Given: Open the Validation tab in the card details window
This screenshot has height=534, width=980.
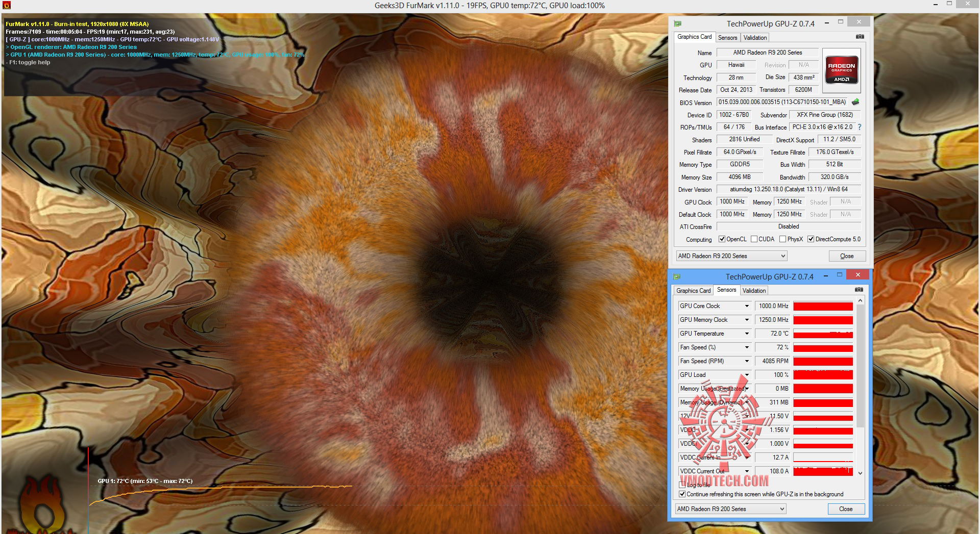Looking at the screenshot, I should (x=755, y=38).
